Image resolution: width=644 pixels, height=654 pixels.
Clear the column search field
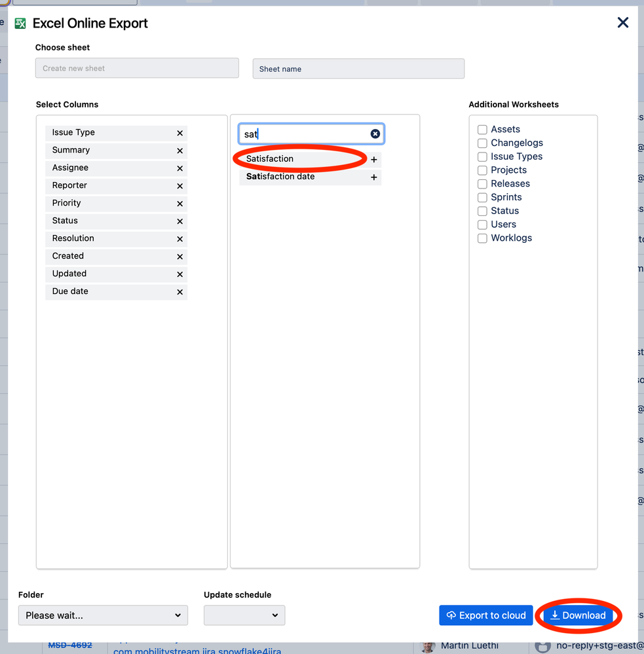point(375,134)
